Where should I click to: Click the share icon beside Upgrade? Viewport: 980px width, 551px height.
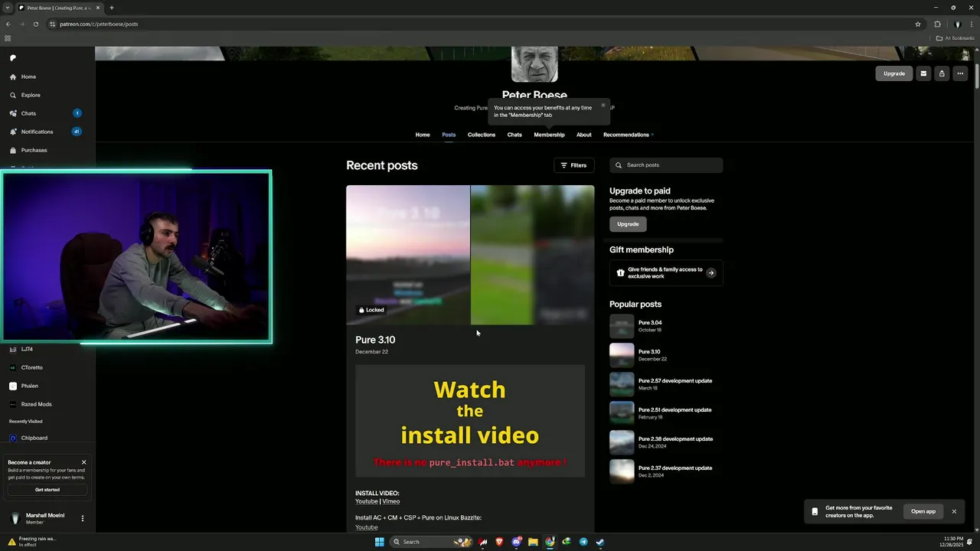pyautogui.click(x=942, y=73)
